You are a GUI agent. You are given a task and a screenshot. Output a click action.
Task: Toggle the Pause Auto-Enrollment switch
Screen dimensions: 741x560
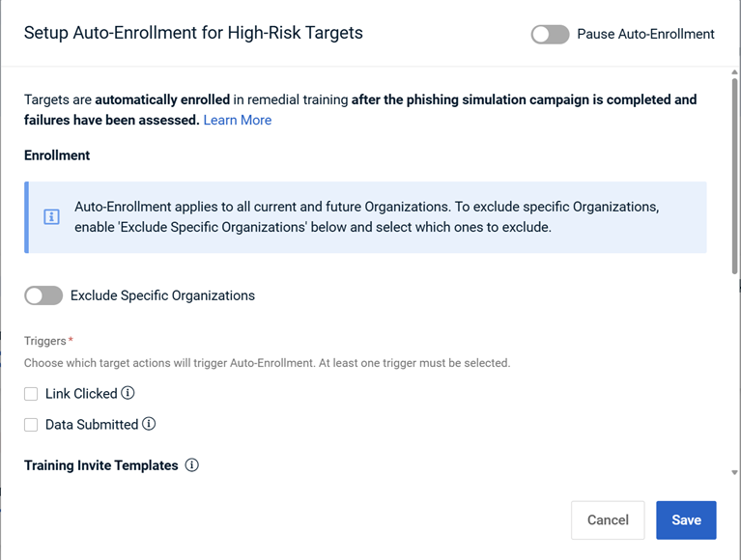click(x=550, y=35)
